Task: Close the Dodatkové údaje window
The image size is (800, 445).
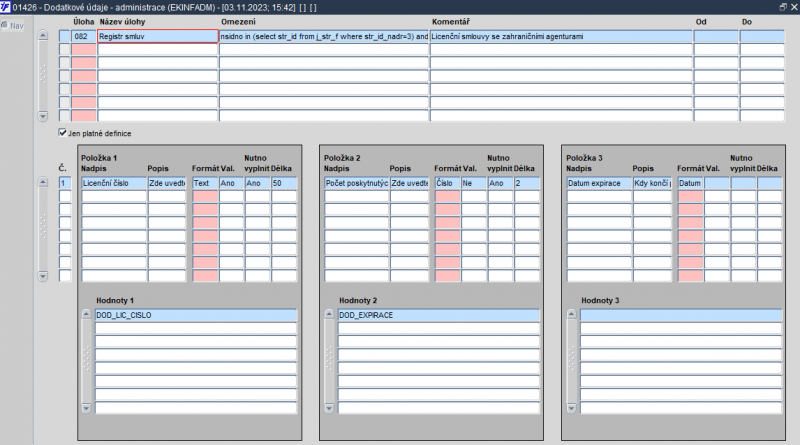Action: (x=794, y=7)
